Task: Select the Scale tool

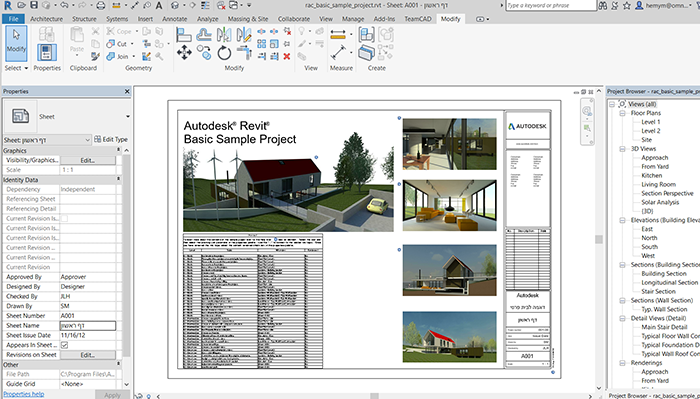Action: [x=274, y=44]
